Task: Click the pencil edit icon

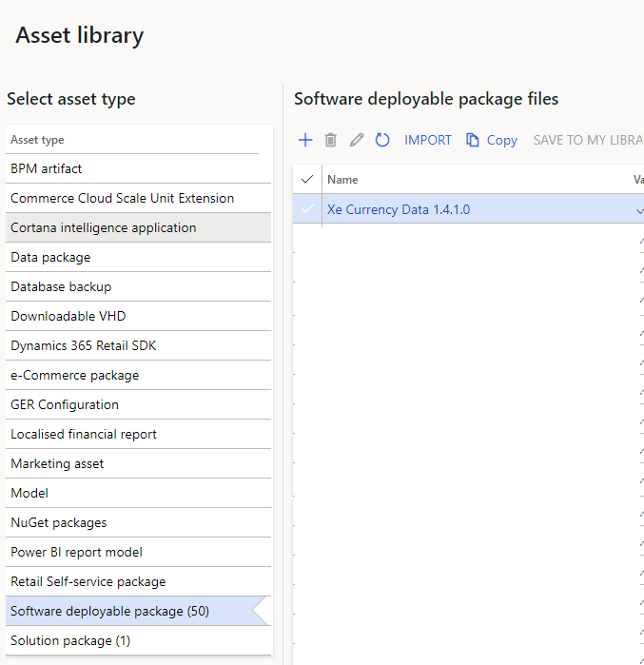Action: point(357,140)
